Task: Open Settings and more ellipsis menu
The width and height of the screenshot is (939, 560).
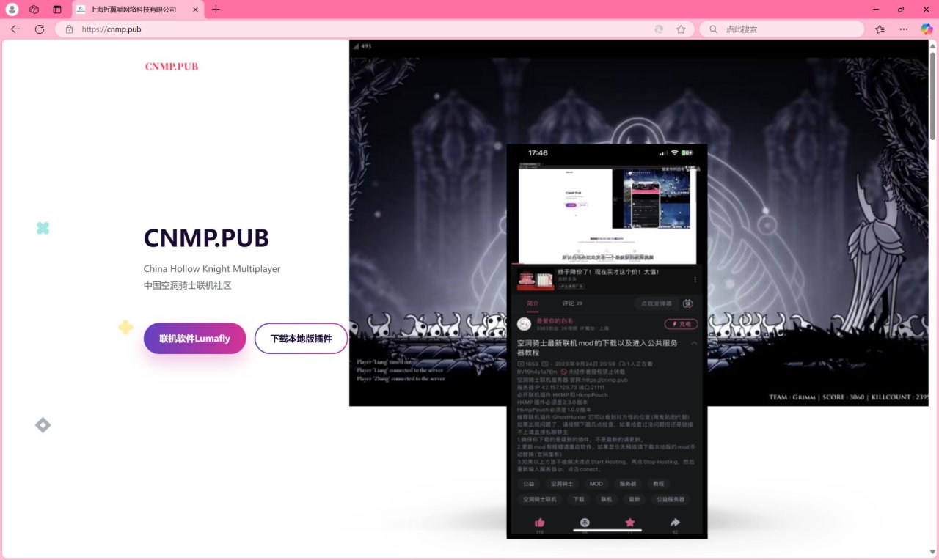Action: tap(903, 29)
